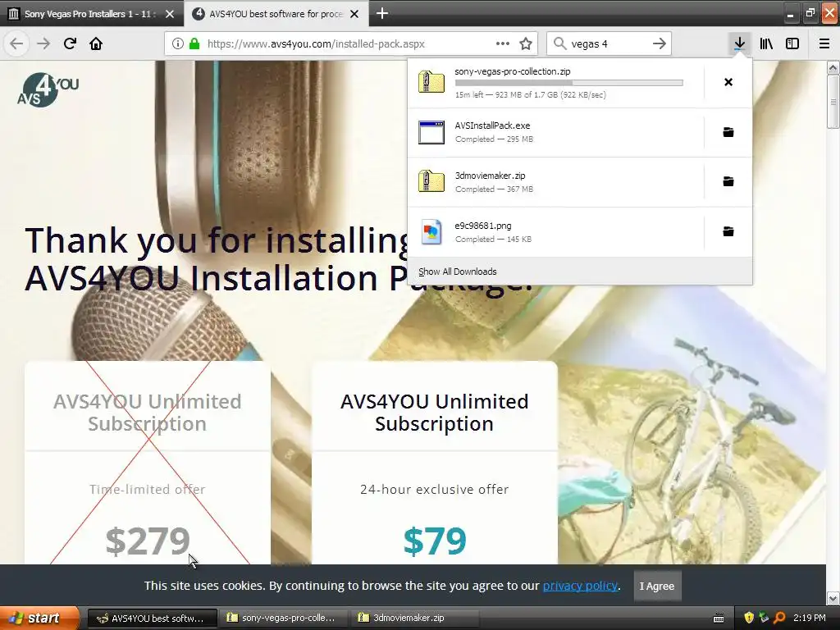
Task: Open a new browser tab
Action: click(382, 13)
